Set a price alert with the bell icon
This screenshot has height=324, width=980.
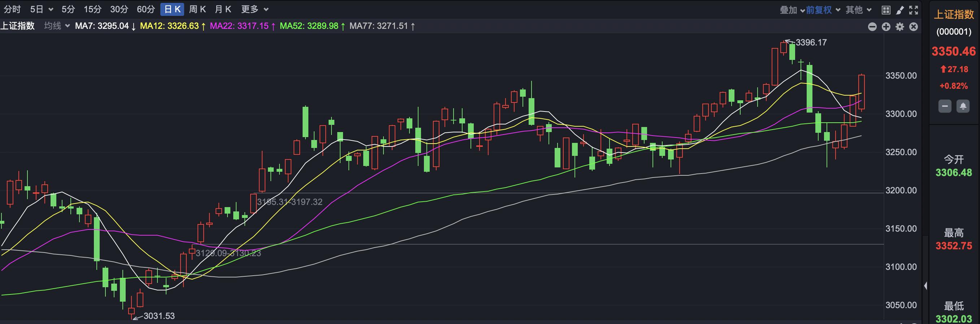pyautogui.click(x=963, y=106)
